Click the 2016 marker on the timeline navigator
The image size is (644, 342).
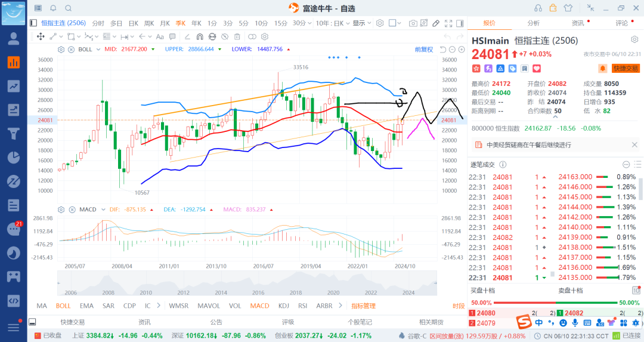click(x=258, y=292)
